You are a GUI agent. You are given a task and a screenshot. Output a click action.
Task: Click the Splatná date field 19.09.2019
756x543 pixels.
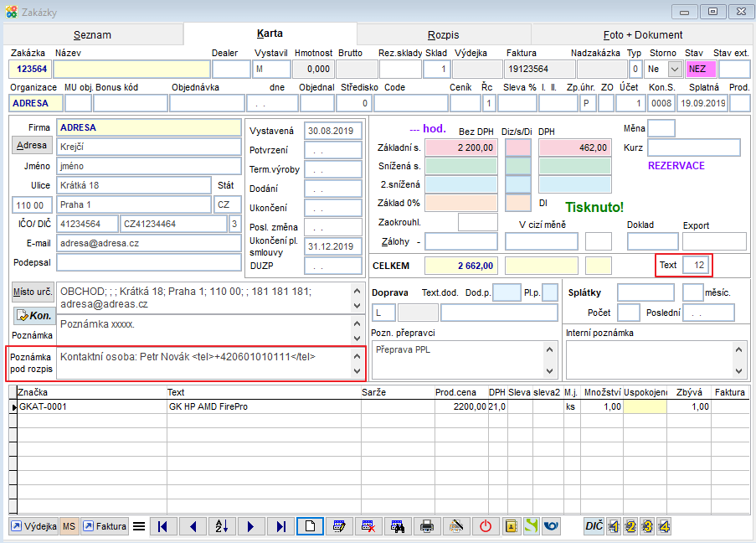702,103
